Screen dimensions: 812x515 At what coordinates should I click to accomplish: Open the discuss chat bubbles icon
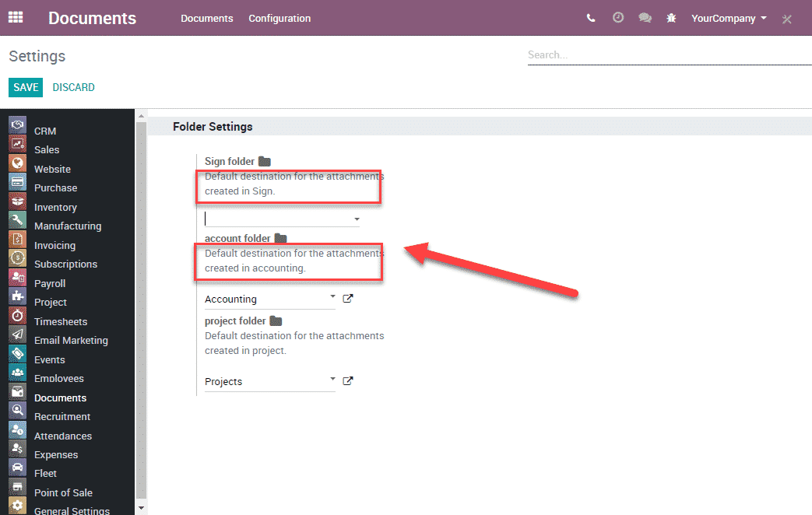[x=645, y=18]
